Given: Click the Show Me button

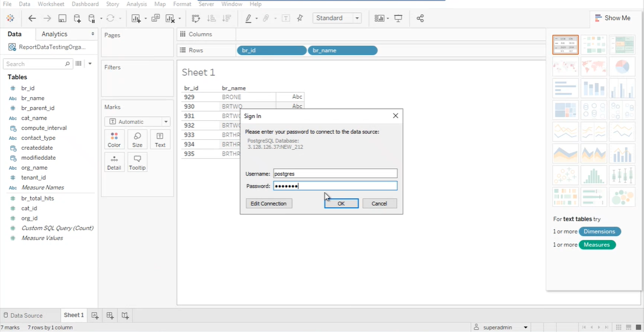Looking at the screenshot, I should coord(613,18).
